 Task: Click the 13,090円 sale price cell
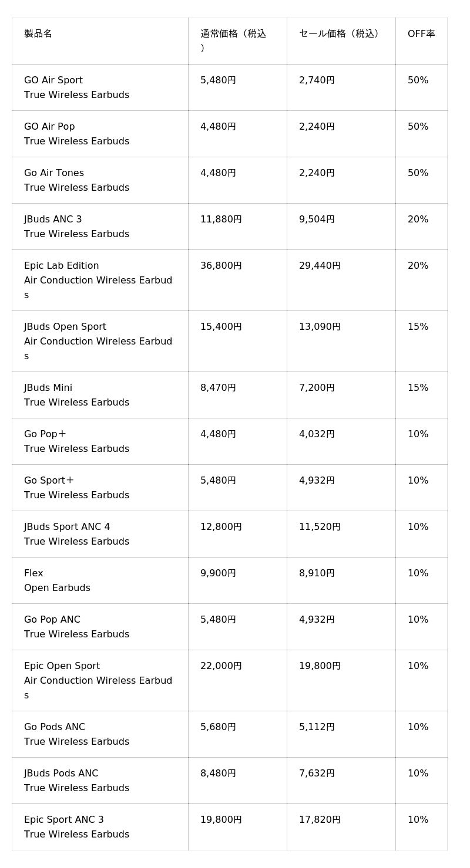point(320,327)
